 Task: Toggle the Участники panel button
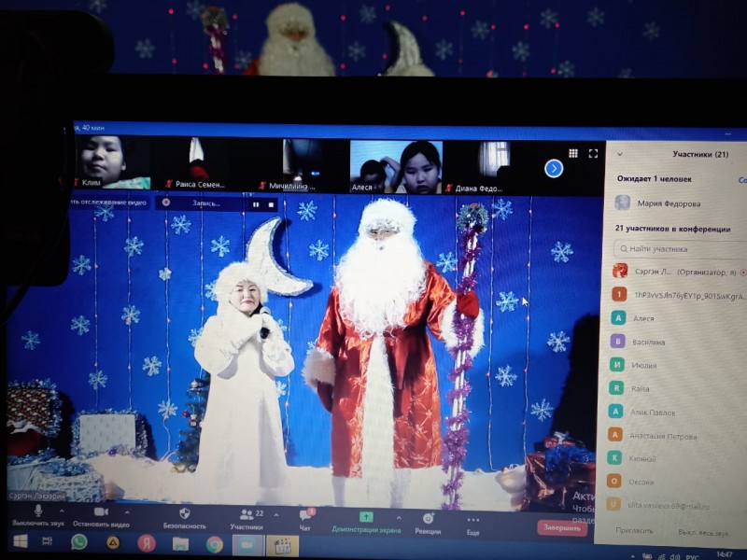tap(247, 520)
